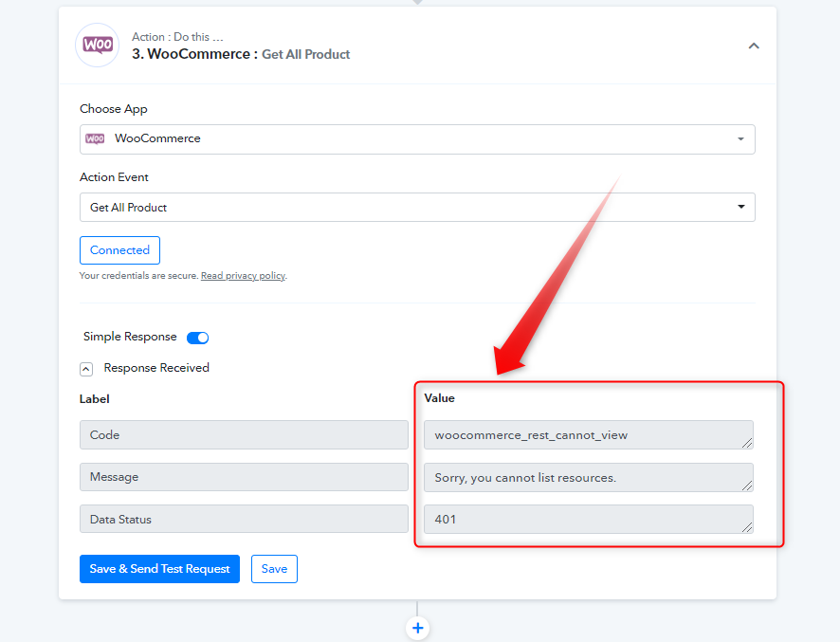The image size is (840, 642).
Task: Add a new step with plus icon
Action: click(x=418, y=628)
